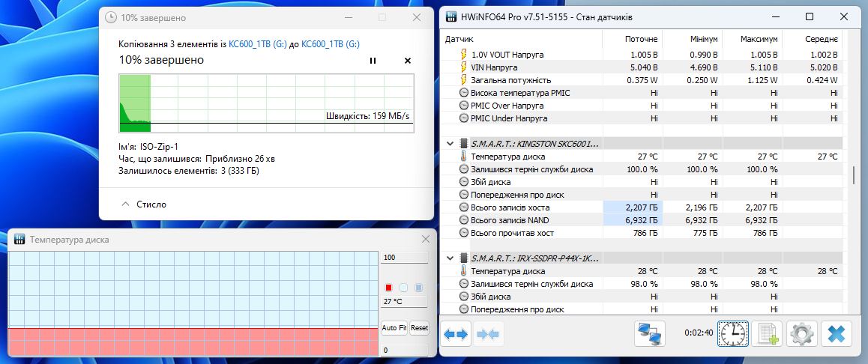The height and width of the screenshot is (364, 868).
Task: Click the Reset button in the temperature graph
Action: (x=419, y=328)
